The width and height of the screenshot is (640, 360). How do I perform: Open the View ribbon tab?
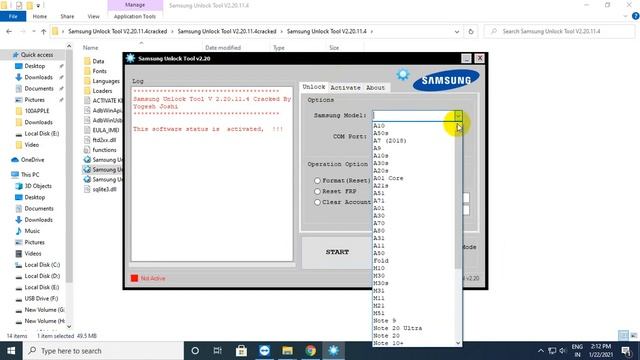click(x=93, y=16)
